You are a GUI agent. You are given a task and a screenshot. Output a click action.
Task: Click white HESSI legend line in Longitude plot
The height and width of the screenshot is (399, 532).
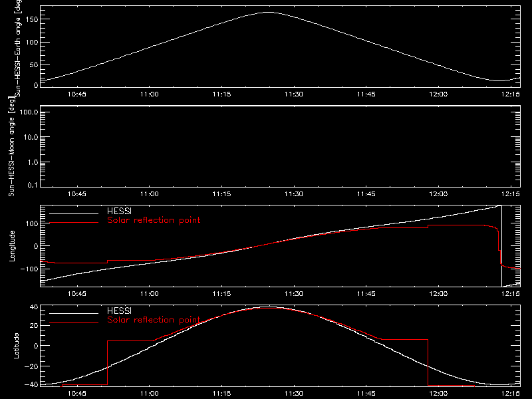point(74,213)
